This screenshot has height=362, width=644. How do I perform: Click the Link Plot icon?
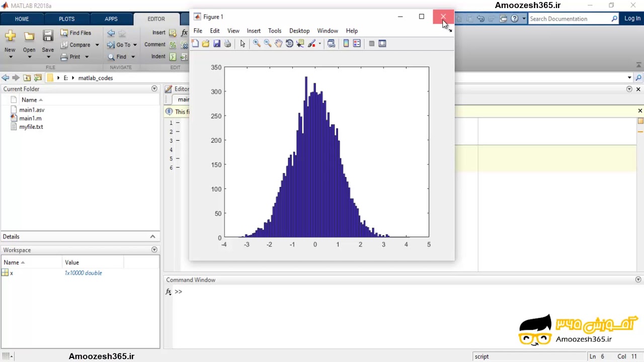click(x=331, y=44)
